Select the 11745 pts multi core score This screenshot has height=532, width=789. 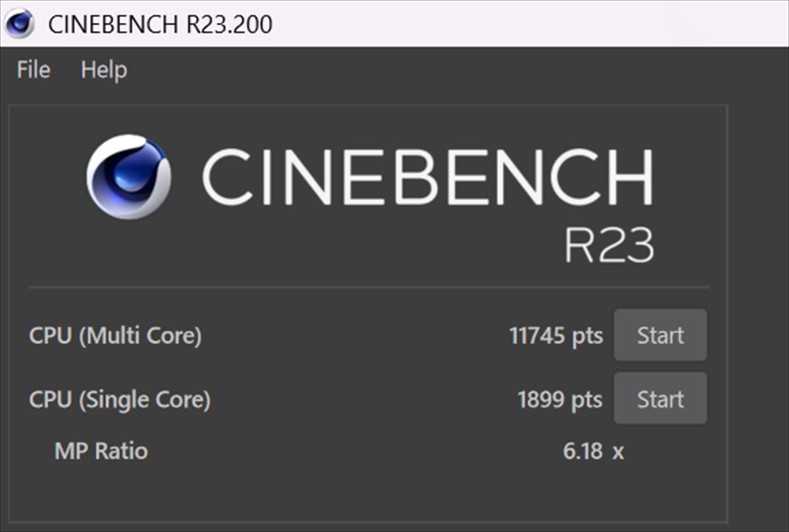[x=556, y=336]
